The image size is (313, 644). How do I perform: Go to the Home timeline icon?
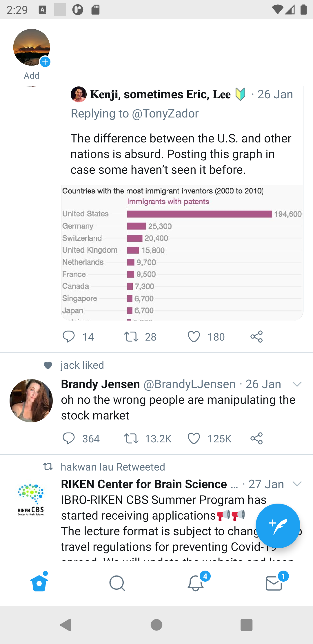pyautogui.click(x=39, y=583)
